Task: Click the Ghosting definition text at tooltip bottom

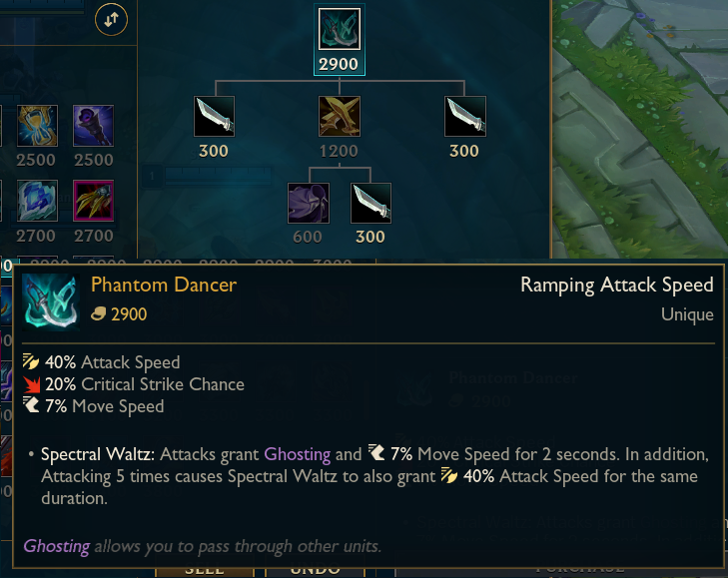Action: coord(203,546)
